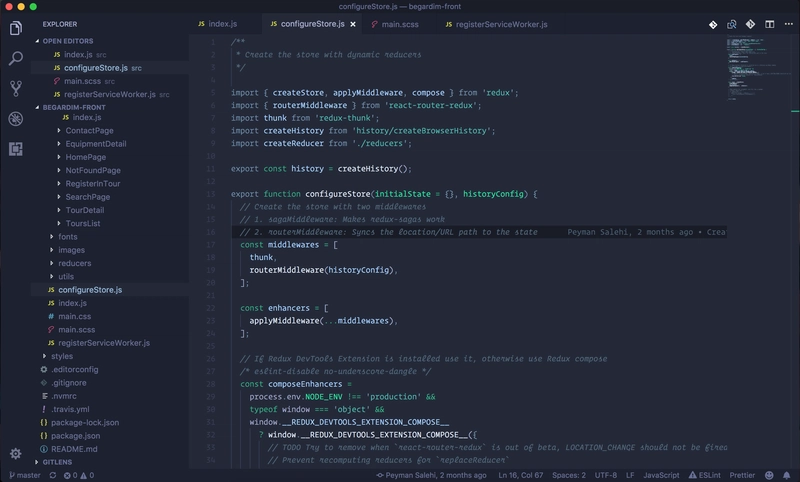This screenshot has height=482, width=800.
Task: Expand the fonts folder
Action: click(67, 237)
